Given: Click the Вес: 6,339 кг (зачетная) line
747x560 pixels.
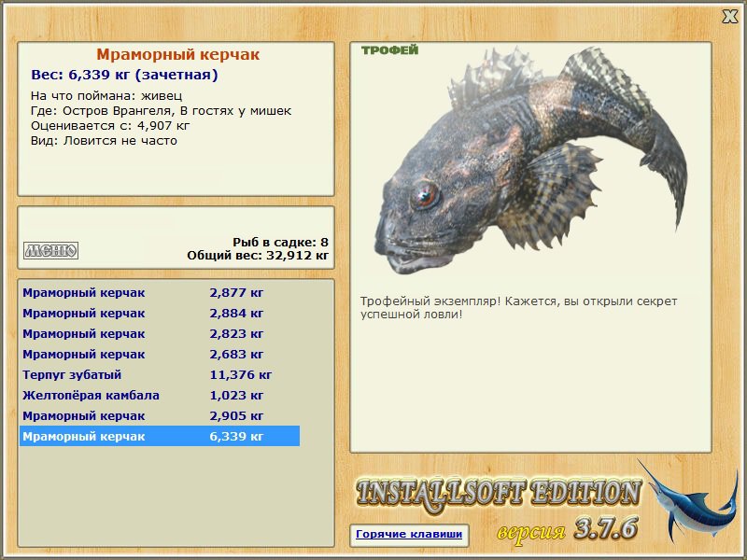Looking at the screenshot, I should point(124,75).
